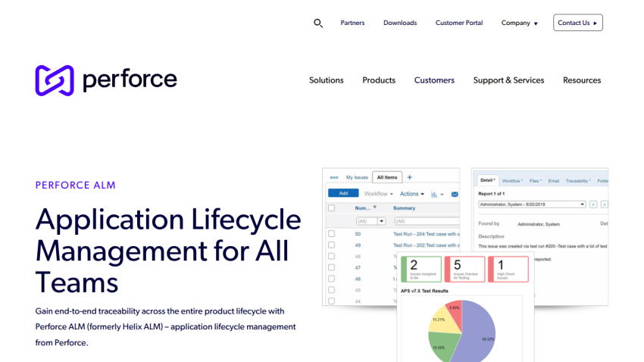Image resolution: width=644 pixels, height=362 pixels.
Task: Switch to the Files tab
Action: [535, 181]
